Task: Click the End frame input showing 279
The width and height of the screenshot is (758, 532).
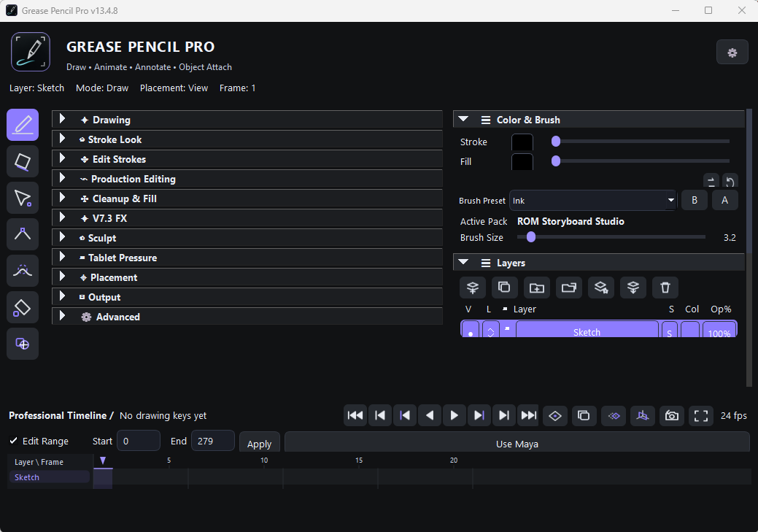Action: [x=213, y=441]
